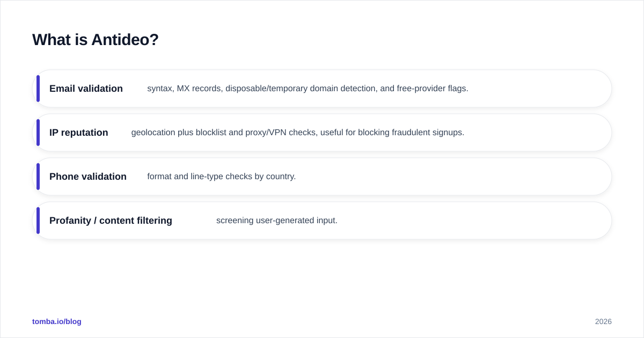Select the Email validation heading
644x338 pixels.
[86, 89]
